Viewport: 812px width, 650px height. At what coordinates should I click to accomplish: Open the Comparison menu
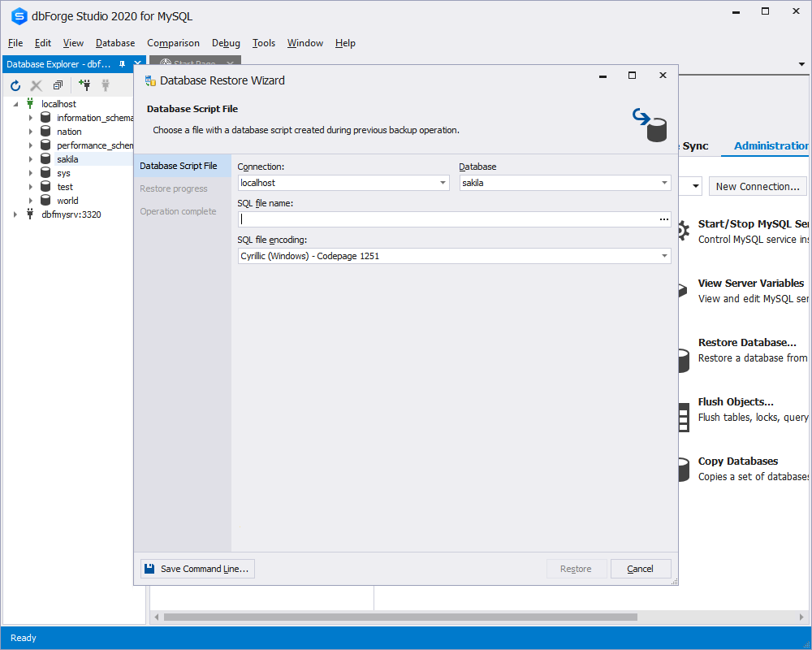pos(173,43)
